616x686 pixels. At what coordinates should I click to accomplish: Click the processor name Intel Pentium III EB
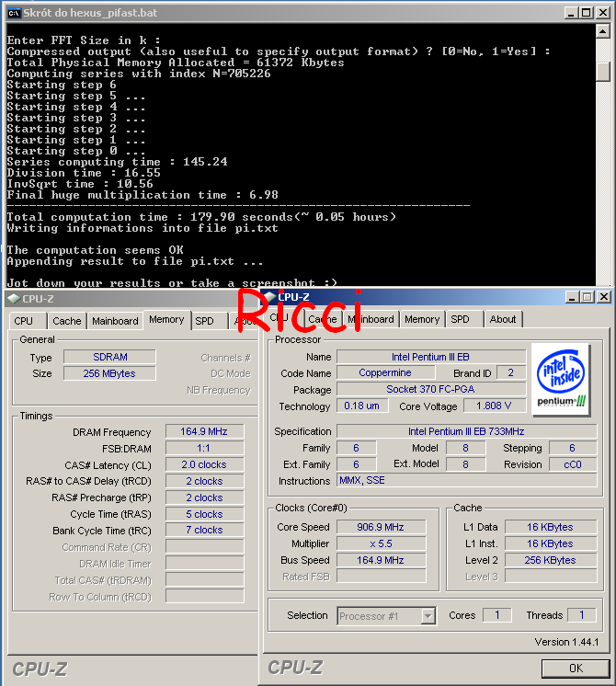tap(431, 357)
